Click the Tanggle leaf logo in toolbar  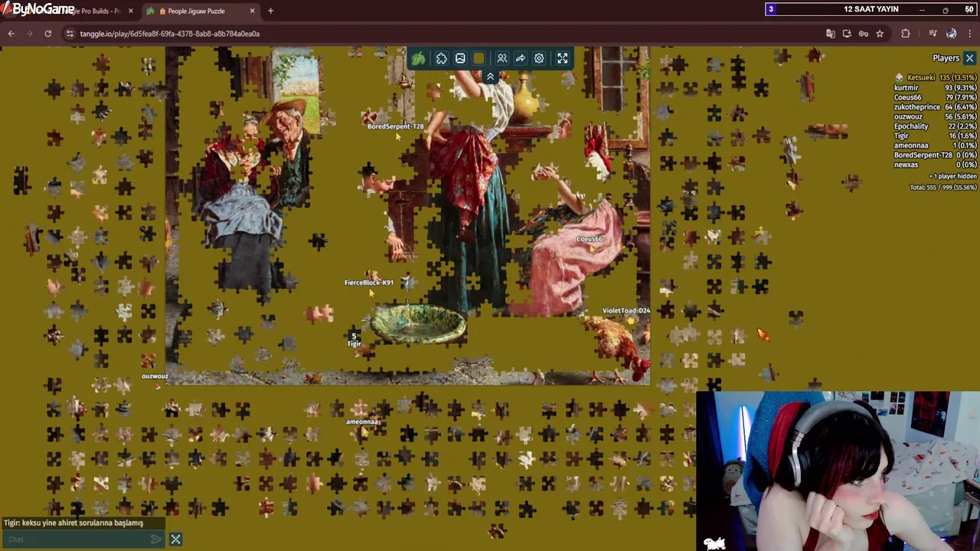[x=418, y=58]
